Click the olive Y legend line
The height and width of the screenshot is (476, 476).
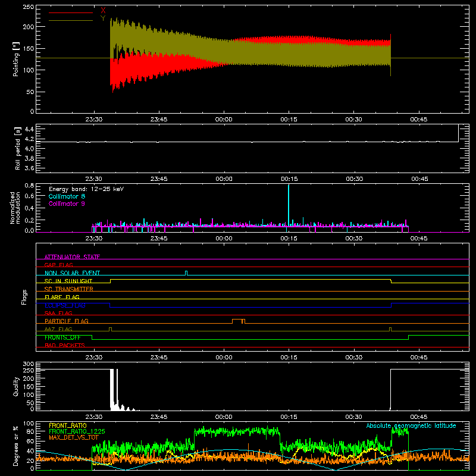(x=71, y=20)
